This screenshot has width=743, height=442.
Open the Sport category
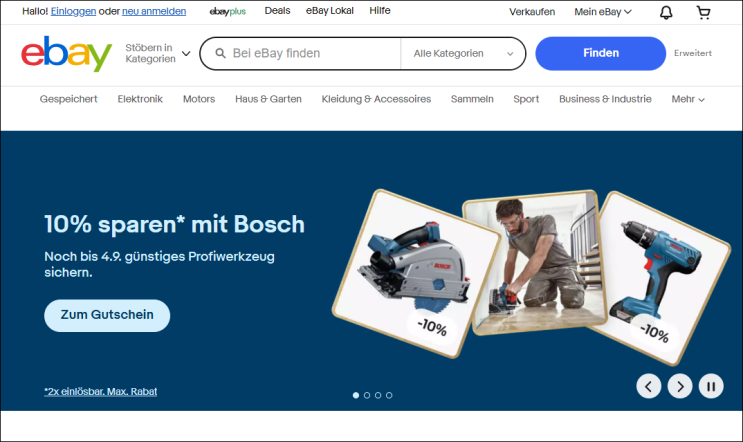pyautogui.click(x=526, y=99)
